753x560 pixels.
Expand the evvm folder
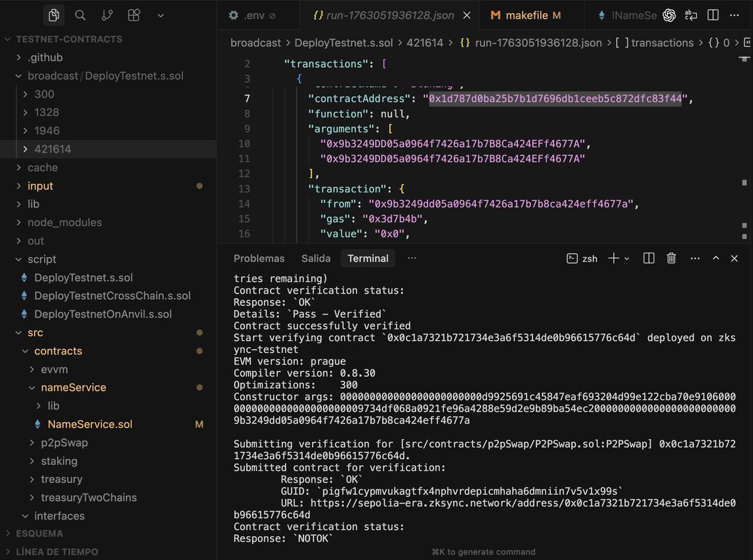[108, 369]
